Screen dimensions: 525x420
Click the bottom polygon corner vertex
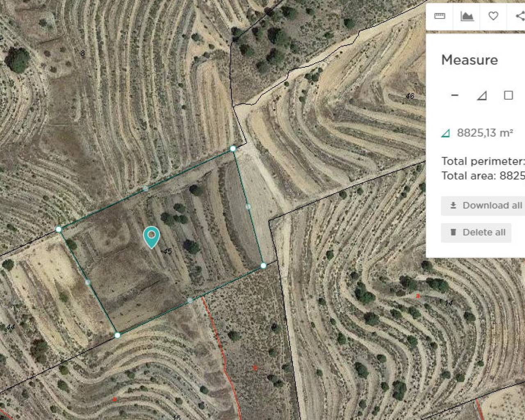coord(117,335)
